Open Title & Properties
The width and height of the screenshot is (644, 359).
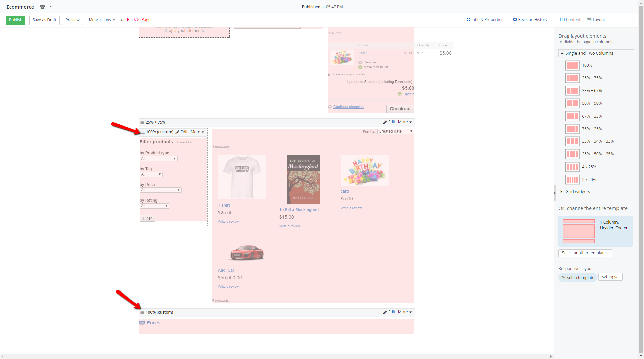485,20
